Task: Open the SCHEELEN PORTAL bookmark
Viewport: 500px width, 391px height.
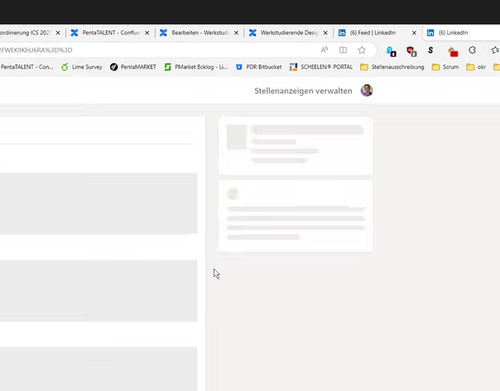Action: click(321, 67)
